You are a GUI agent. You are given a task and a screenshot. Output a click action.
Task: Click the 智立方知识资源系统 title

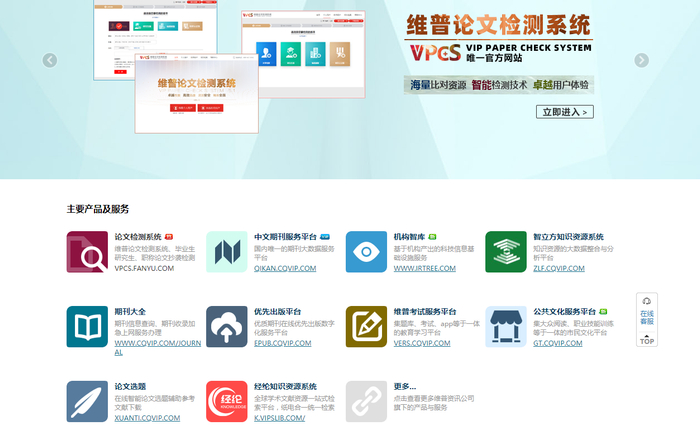coord(568,237)
